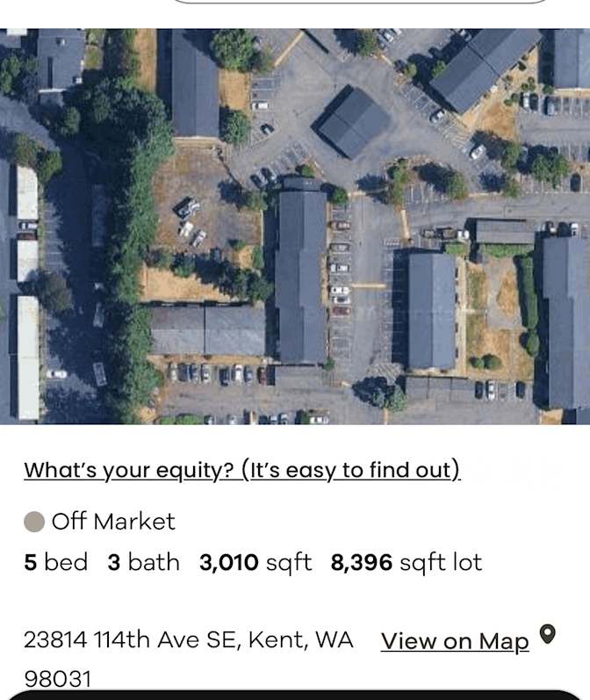Select the 5 bed detail
The height and width of the screenshot is (700, 590).
pos(56,562)
